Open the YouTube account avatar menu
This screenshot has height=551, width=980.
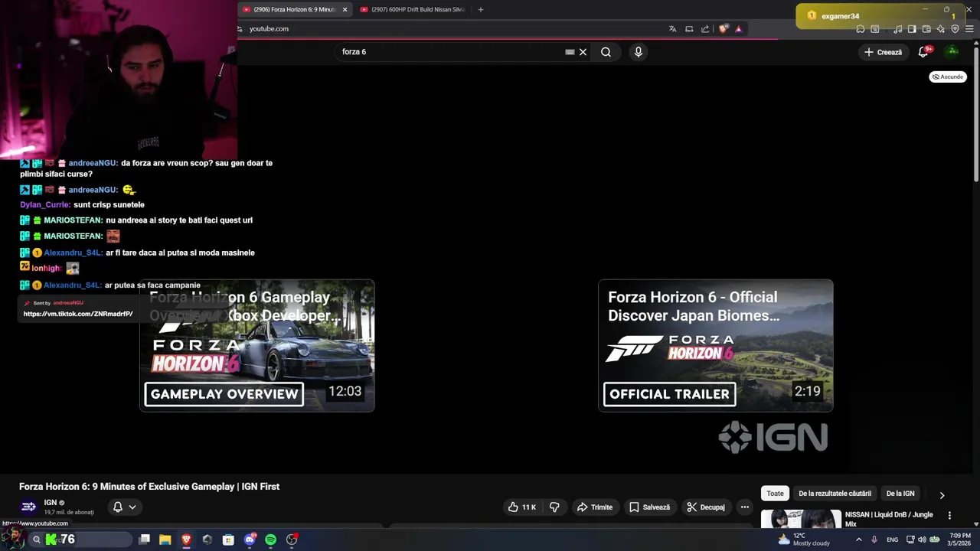click(952, 52)
